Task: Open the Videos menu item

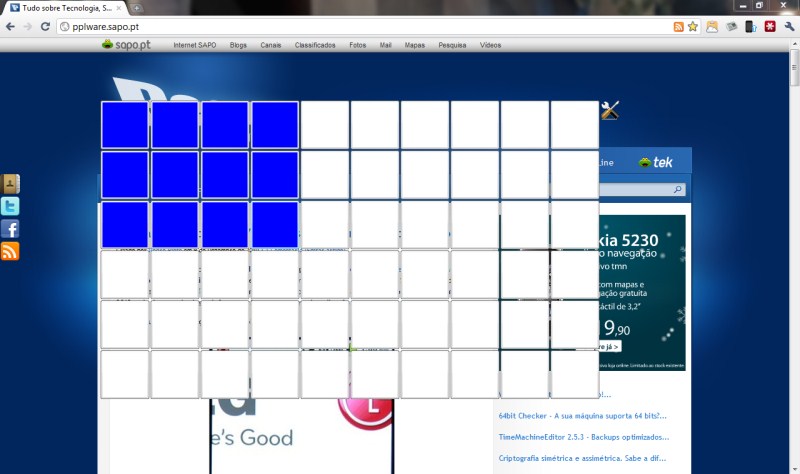Action: [490, 45]
